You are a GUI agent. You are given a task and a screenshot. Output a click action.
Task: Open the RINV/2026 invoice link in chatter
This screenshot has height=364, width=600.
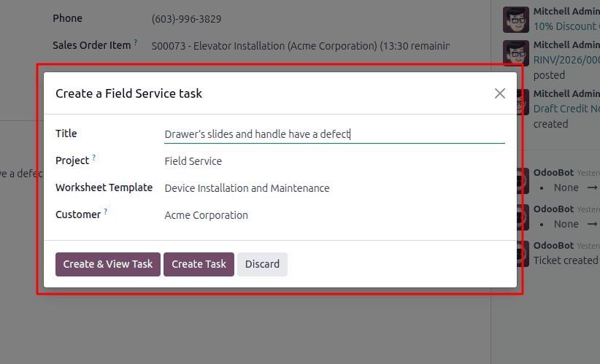point(566,60)
